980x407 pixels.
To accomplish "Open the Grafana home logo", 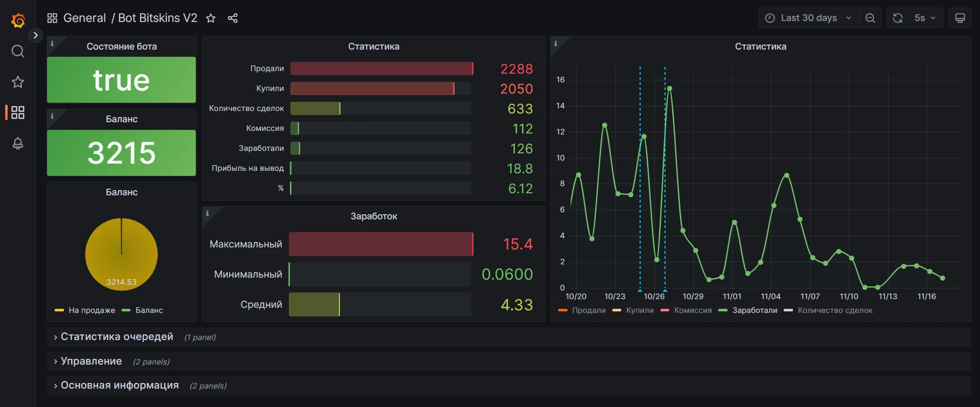I will (x=18, y=20).
